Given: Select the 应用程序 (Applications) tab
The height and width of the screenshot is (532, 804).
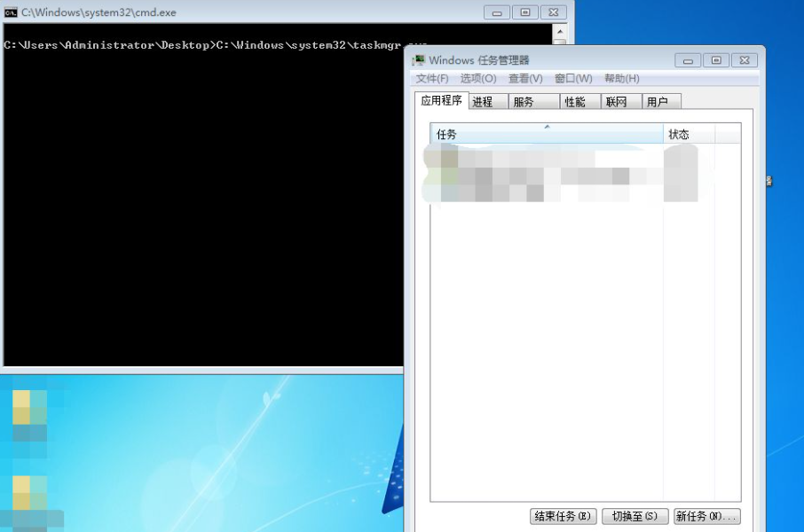Looking at the screenshot, I should tap(442, 101).
